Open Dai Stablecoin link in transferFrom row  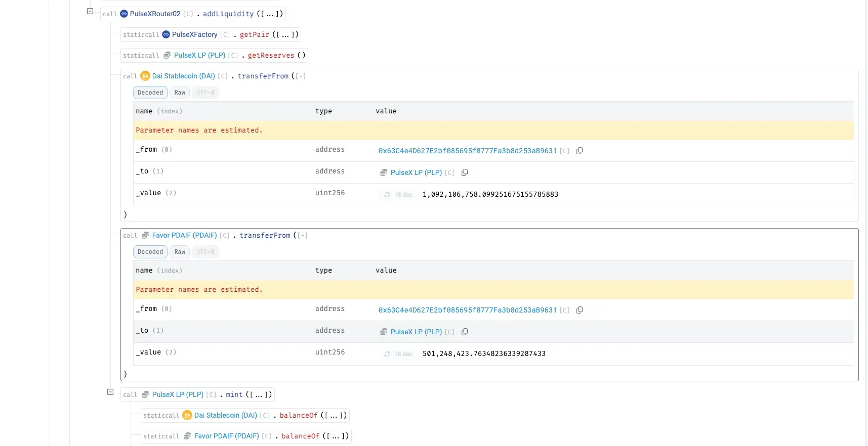[x=184, y=76]
